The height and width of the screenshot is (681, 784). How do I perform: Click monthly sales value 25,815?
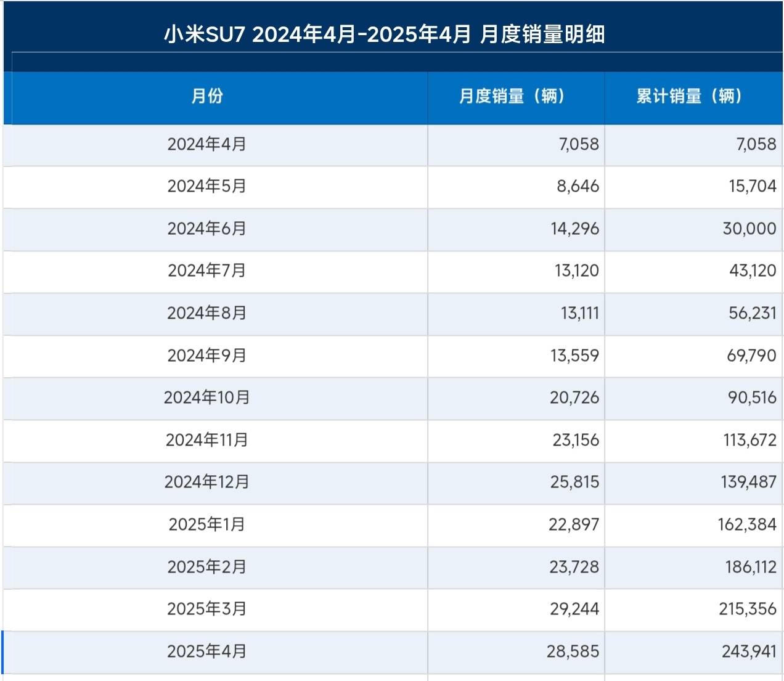[x=575, y=482]
